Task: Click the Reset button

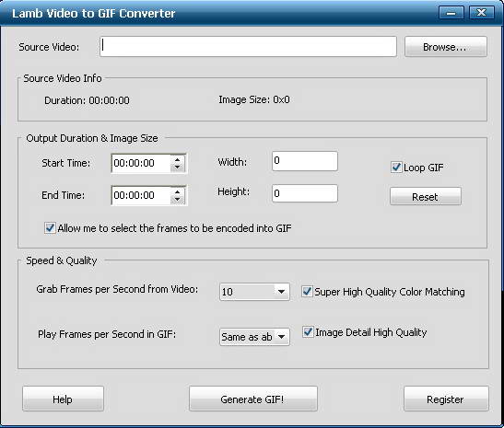Action: tap(426, 196)
